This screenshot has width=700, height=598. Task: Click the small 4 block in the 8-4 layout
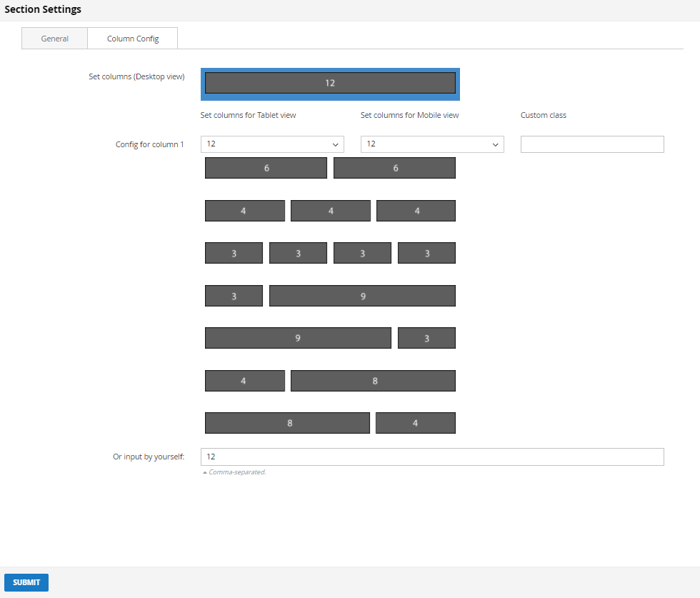click(415, 423)
